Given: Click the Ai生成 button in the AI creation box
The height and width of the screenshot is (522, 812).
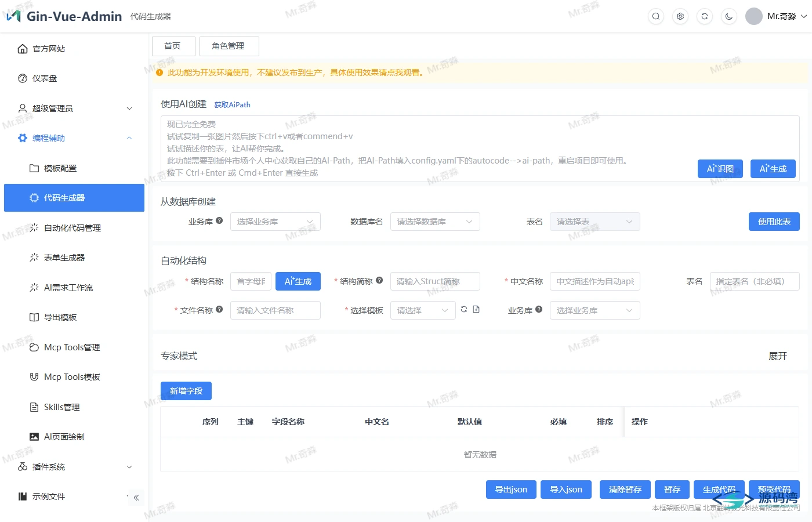Looking at the screenshot, I should click(x=773, y=169).
